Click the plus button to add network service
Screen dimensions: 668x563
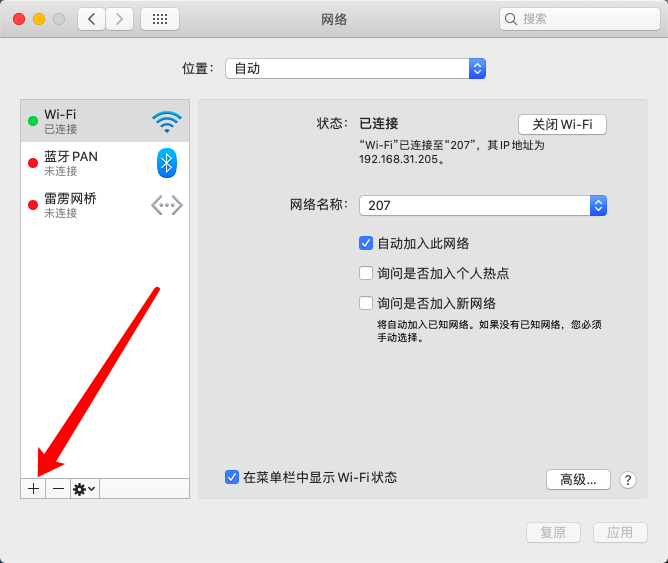33,488
